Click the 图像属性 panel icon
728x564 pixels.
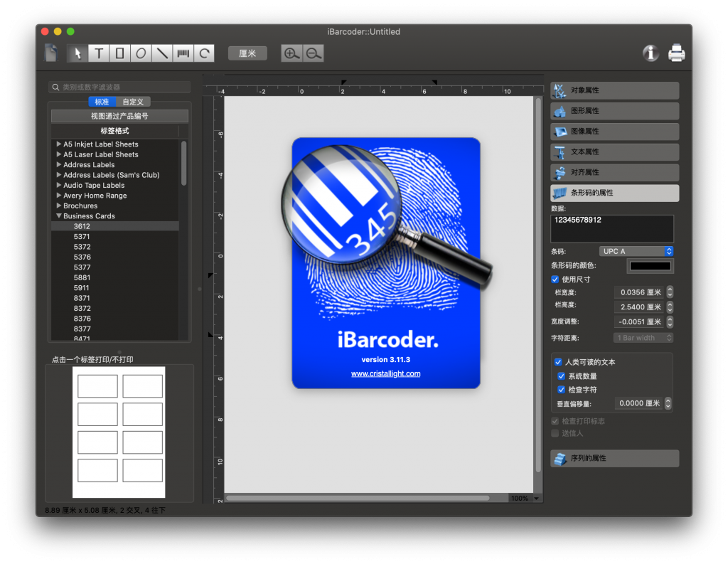pyautogui.click(x=560, y=132)
